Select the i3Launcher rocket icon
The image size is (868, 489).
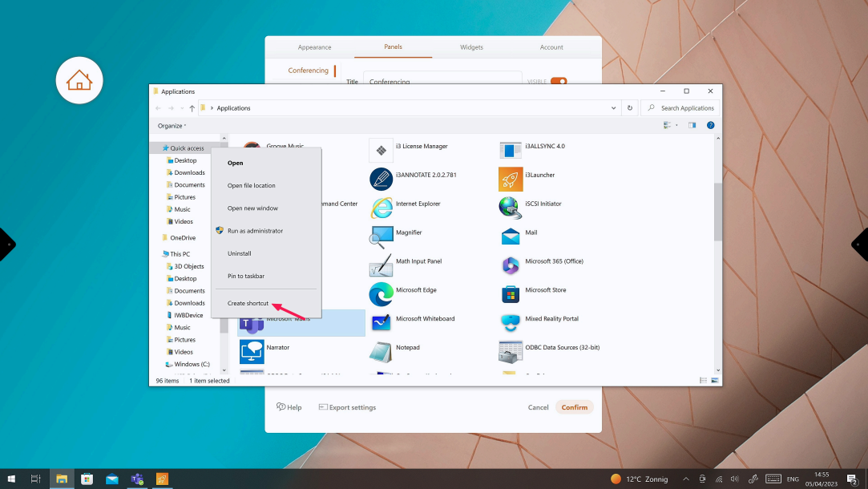511,178
